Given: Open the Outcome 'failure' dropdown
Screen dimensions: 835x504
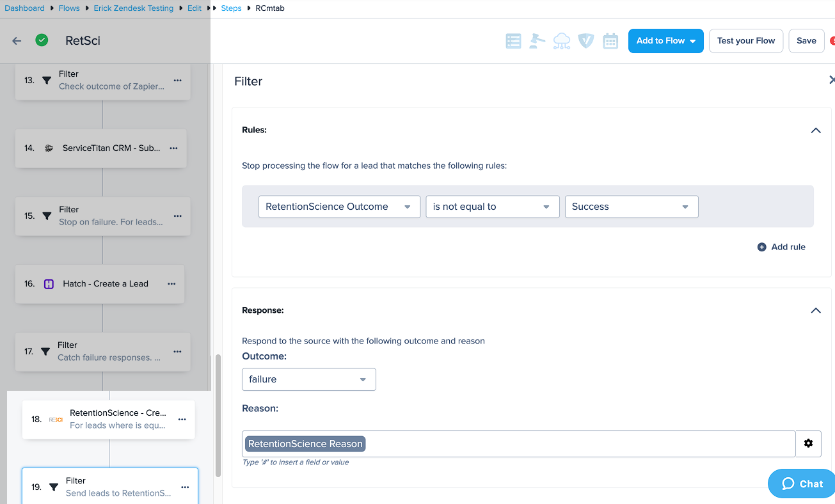Looking at the screenshot, I should pos(308,379).
